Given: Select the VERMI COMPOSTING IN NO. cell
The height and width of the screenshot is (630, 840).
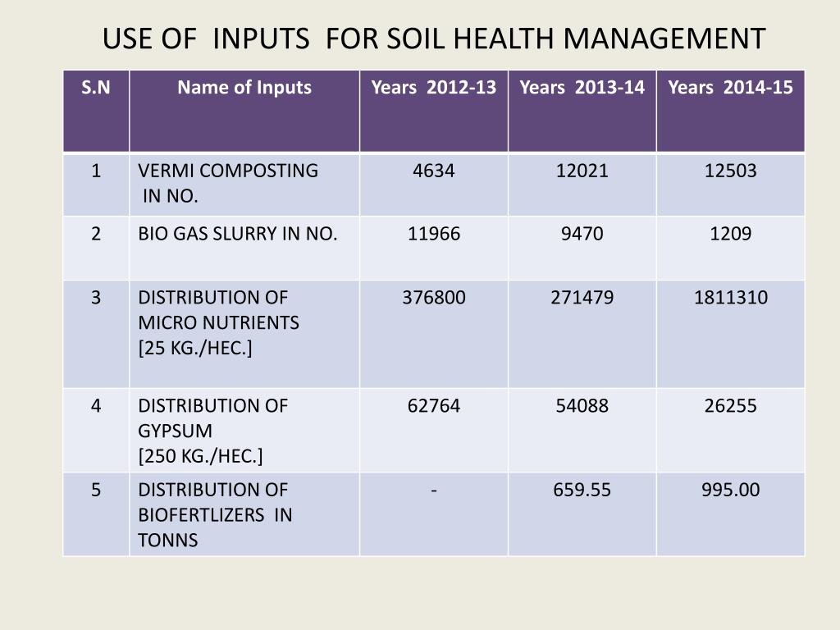Looking at the screenshot, I should tap(228, 183).
